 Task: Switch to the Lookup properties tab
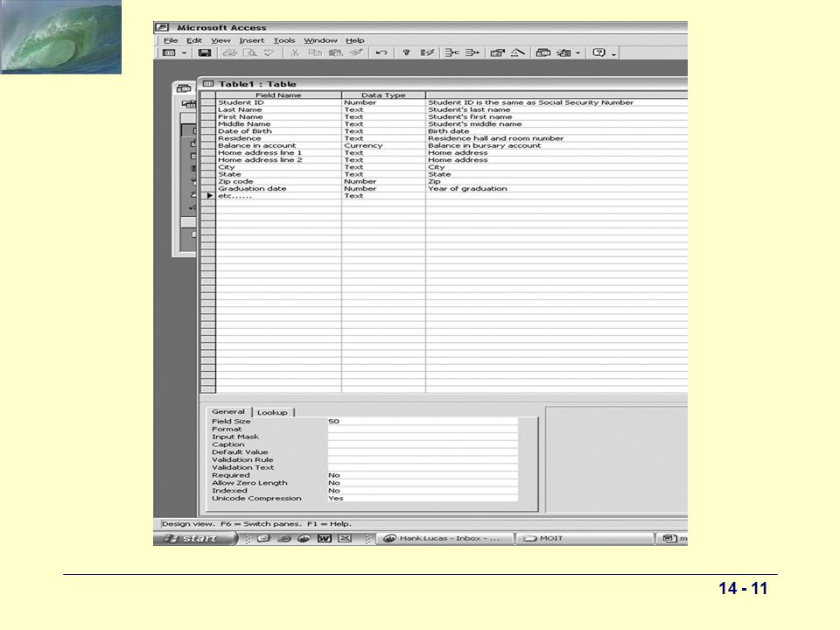coord(272,412)
